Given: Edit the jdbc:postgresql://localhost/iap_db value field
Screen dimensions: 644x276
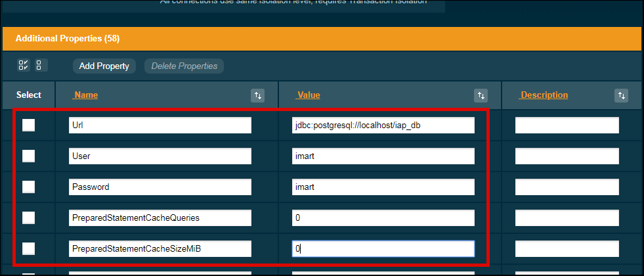Looking at the screenshot, I should 383,126.
